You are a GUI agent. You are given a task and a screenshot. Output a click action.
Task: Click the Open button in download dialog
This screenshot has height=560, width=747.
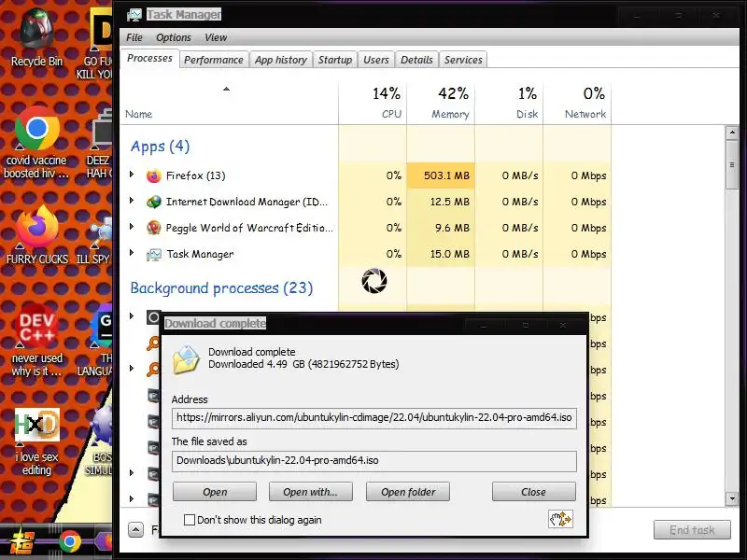tap(215, 492)
